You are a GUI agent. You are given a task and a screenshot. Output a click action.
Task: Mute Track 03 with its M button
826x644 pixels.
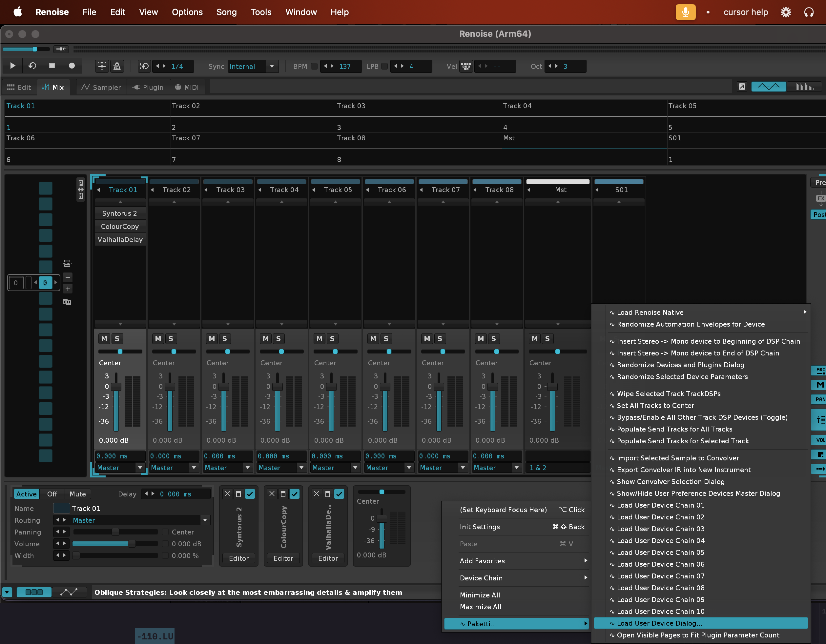tap(212, 338)
